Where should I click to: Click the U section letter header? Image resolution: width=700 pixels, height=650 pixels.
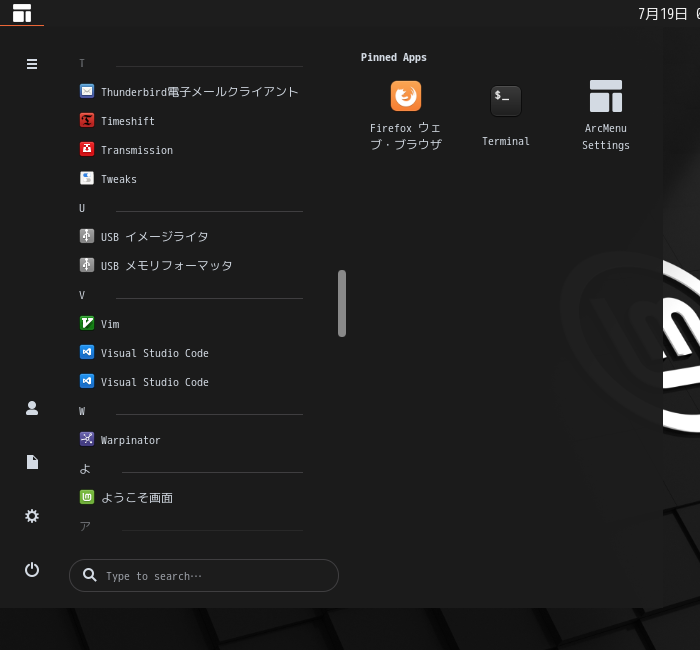pos(82,208)
